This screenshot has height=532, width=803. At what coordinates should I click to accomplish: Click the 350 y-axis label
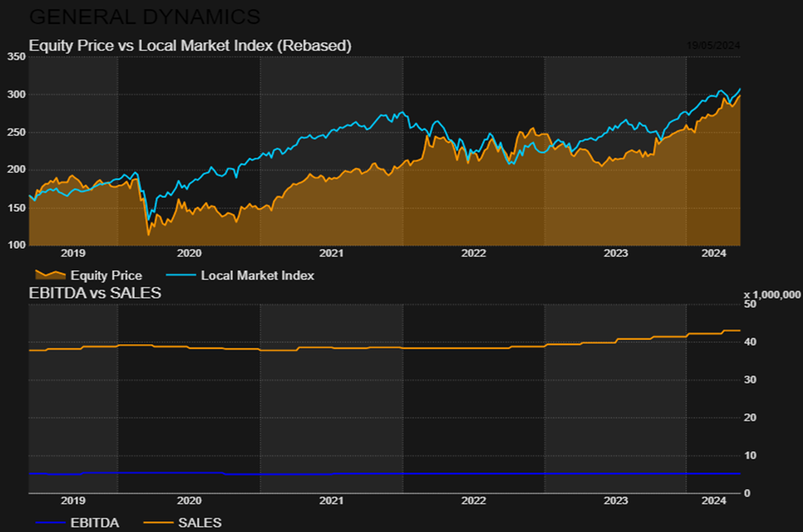tap(16, 57)
